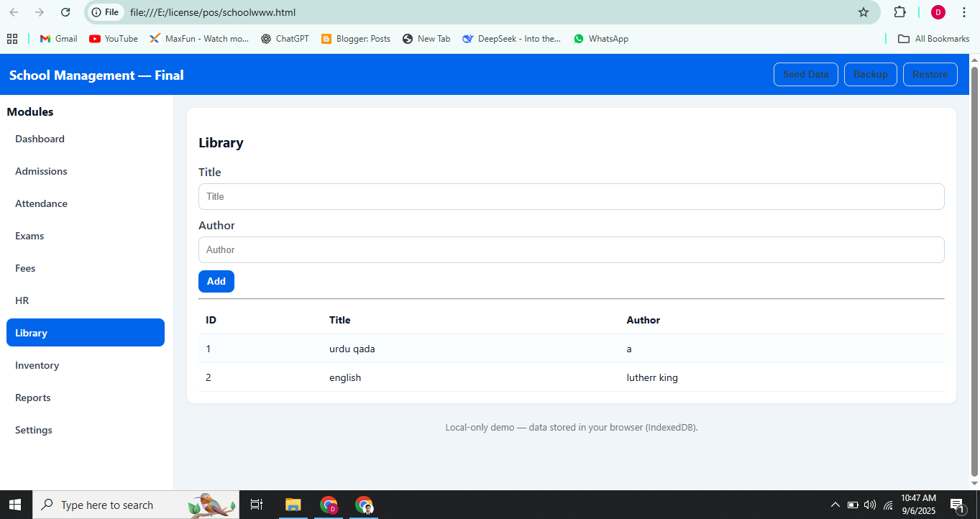
Task: Open the Gmail bookmark
Action: coord(58,39)
